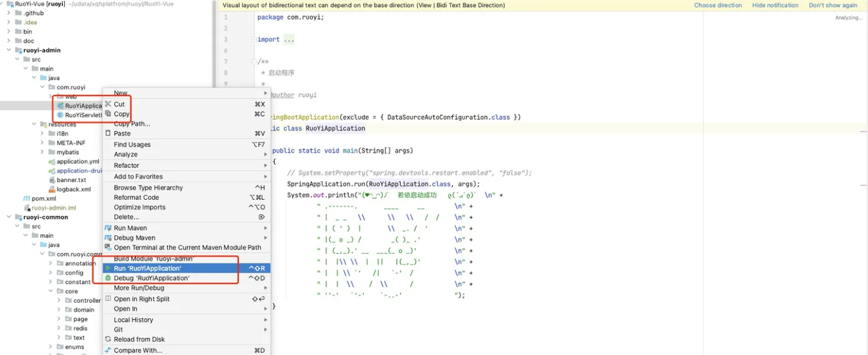Click the Copy icon in context menu
Image resolution: width=868 pixels, height=355 pixels.
click(x=108, y=114)
